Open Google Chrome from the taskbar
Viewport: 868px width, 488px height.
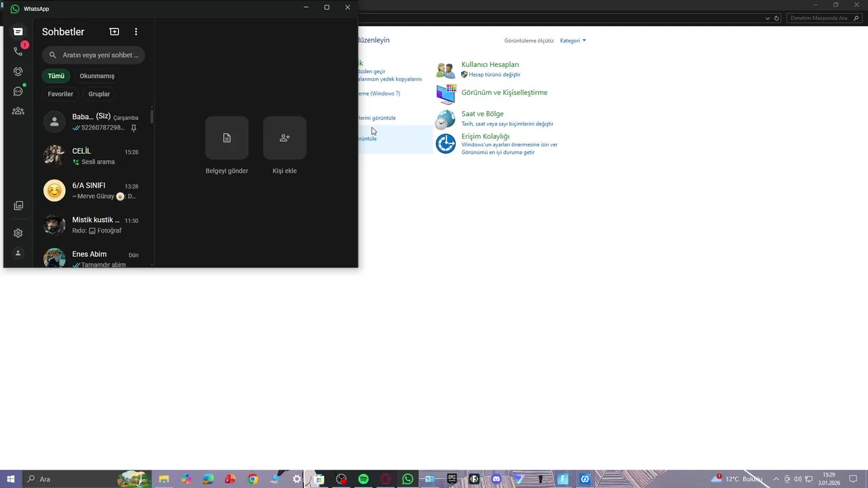pyautogui.click(x=253, y=479)
